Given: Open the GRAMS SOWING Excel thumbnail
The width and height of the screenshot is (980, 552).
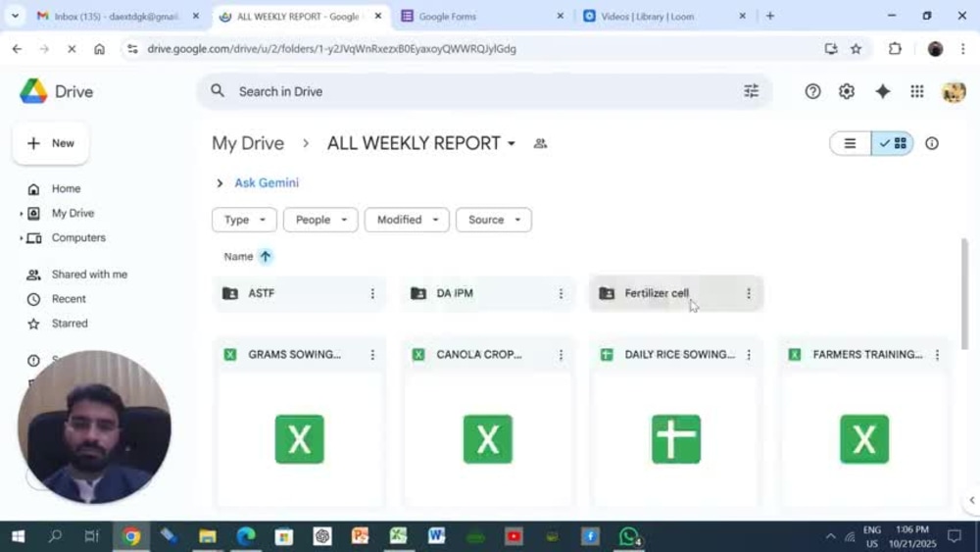Looking at the screenshot, I should pos(299,439).
